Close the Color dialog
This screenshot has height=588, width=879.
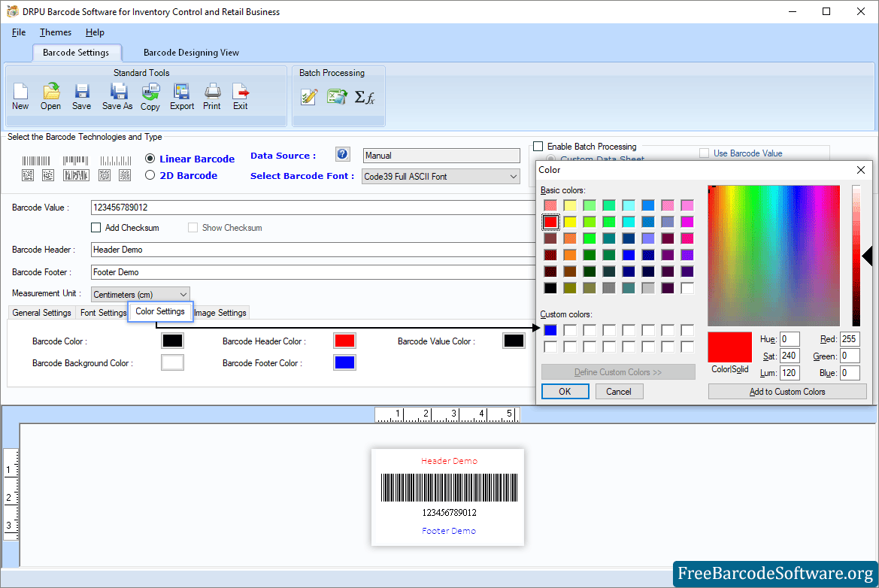pyautogui.click(x=861, y=170)
